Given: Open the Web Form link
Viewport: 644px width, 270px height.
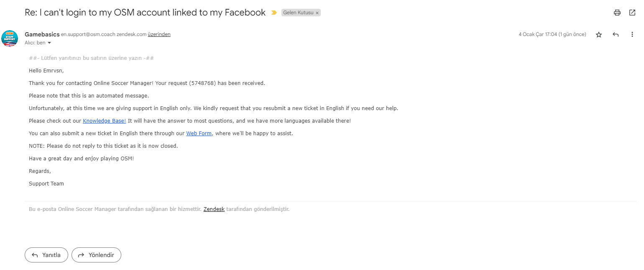Looking at the screenshot, I should 199,134.
